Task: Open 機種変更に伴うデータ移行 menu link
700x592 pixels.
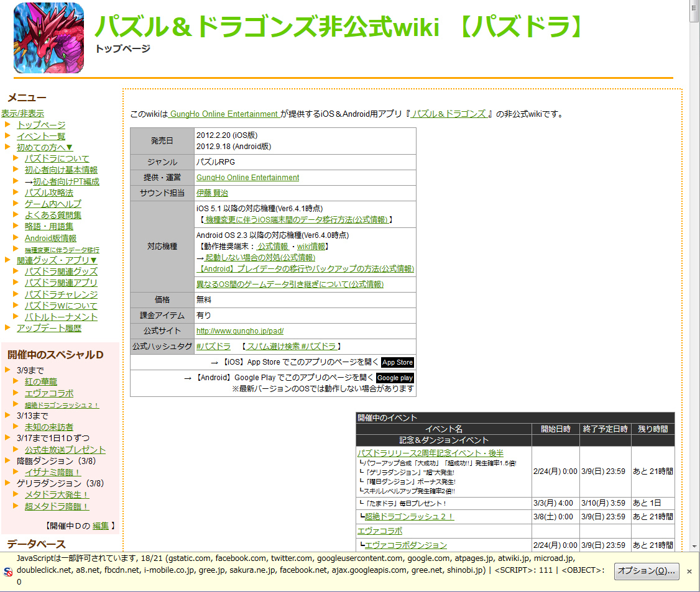Action: pos(62,250)
